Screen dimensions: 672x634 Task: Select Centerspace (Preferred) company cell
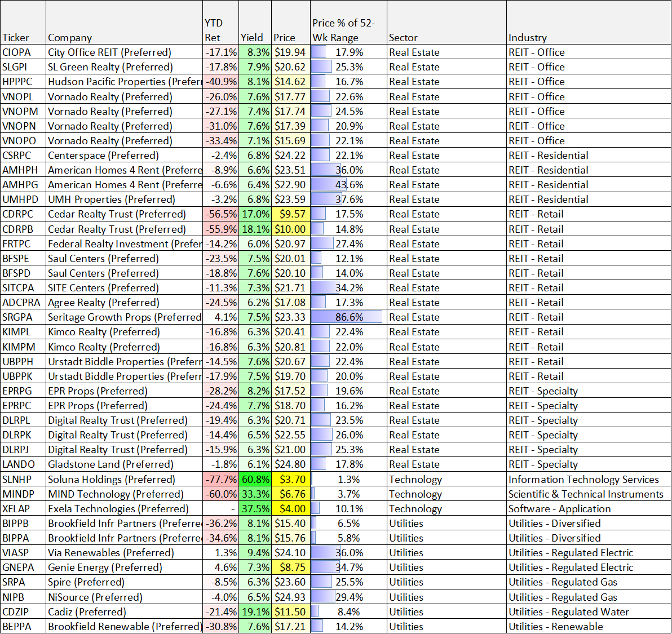tap(124, 155)
